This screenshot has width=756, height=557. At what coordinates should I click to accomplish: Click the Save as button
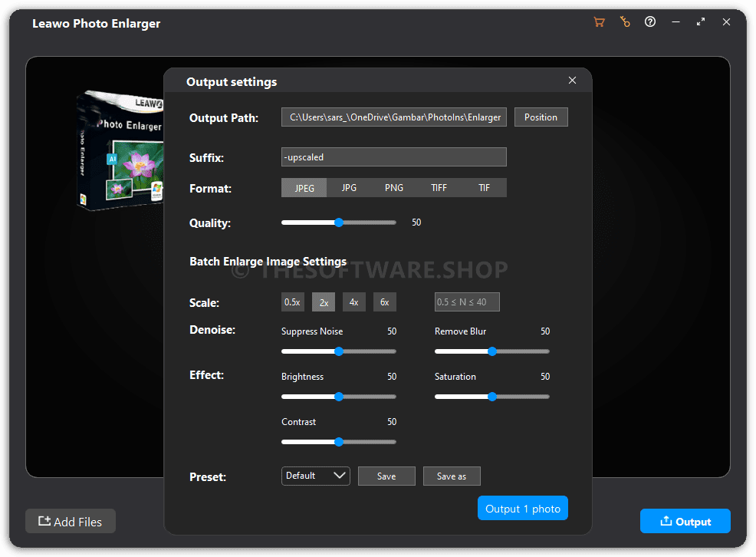tap(452, 476)
